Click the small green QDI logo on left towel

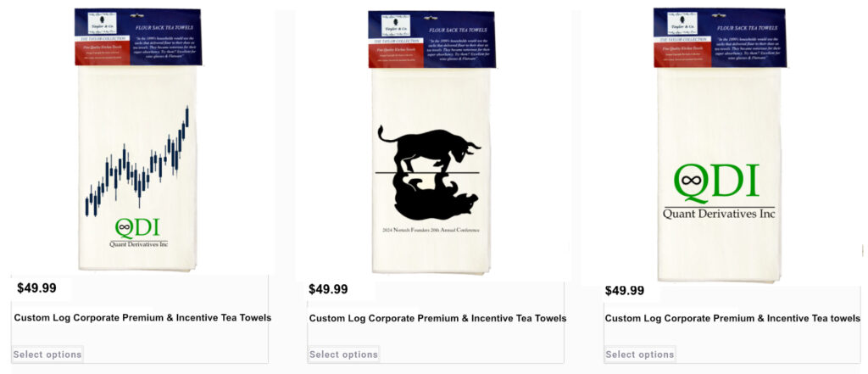(x=137, y=227)
